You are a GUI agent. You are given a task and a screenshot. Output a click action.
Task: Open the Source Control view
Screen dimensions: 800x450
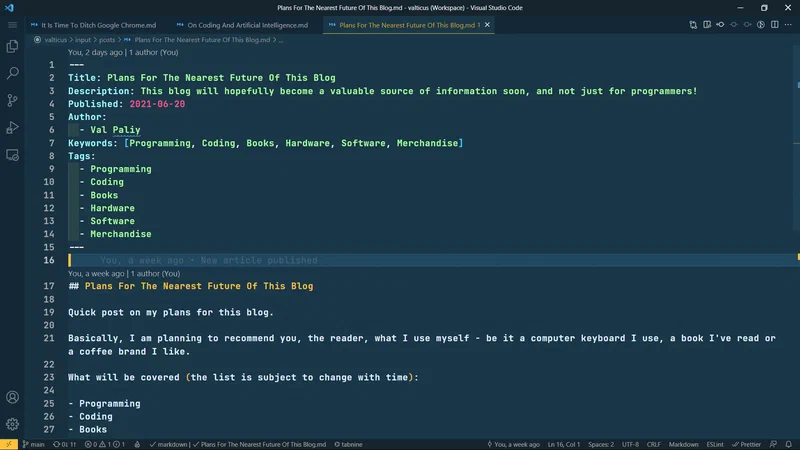pos(13,100)
